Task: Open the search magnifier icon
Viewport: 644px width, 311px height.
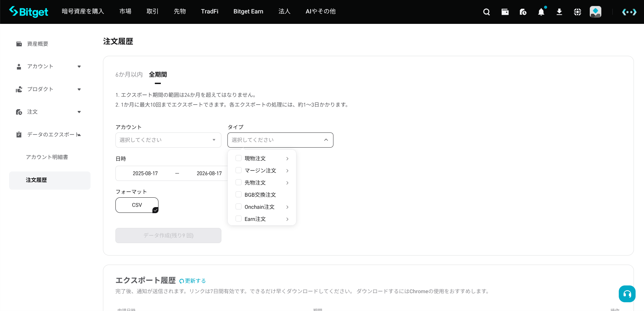Action: 487,12
